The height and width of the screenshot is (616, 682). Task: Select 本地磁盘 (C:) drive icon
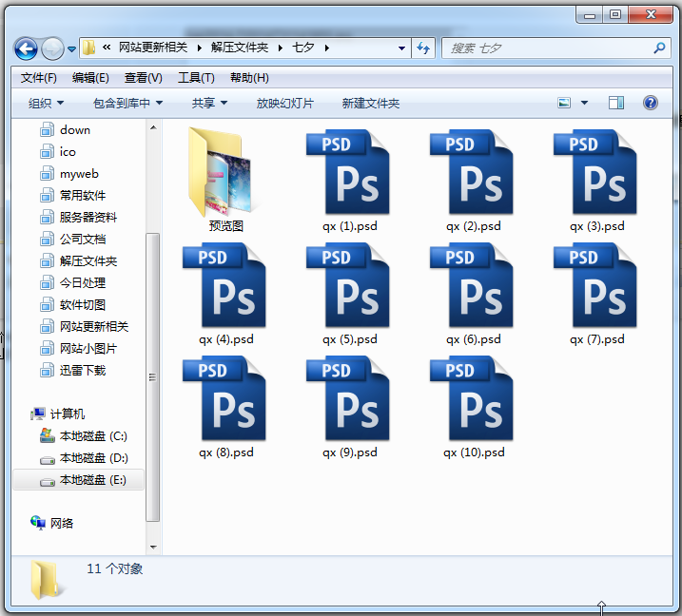tap(47, 435)
